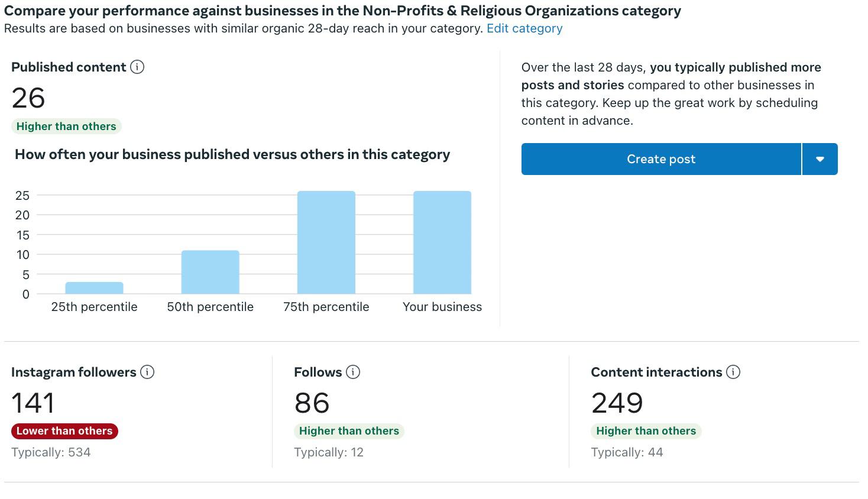Click the Content interactions value 249
The height and width of the screenshot is (499, 868).
click(617, 403)
